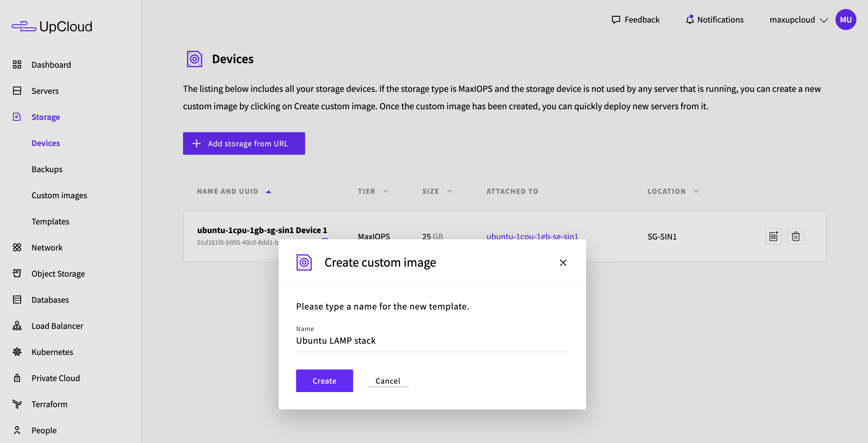Click the Kubernetes wheel icon

coord(17,352)
